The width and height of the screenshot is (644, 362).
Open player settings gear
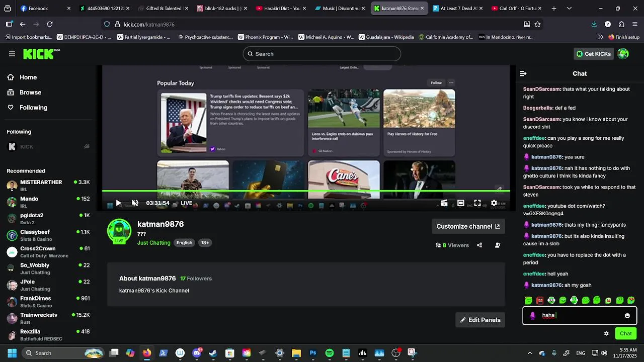click(494, 203)
